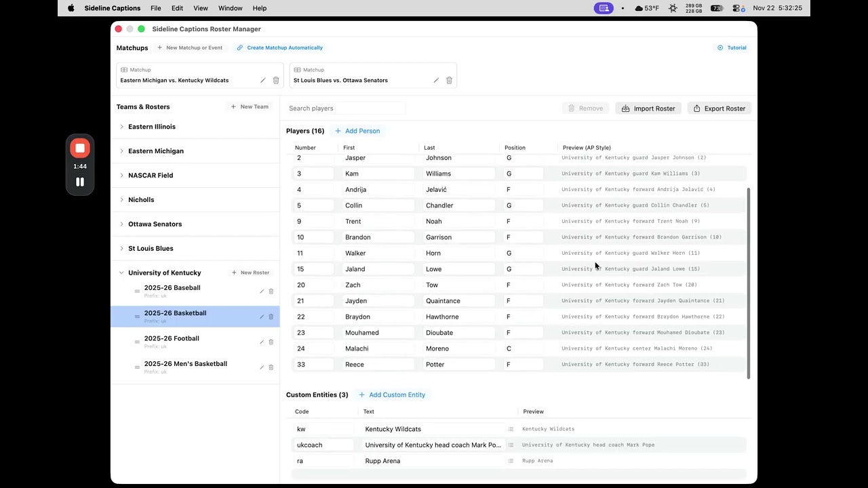The height and width of the screenshot is (488, 868).
Task: Click Add Custom Entity
Action: coord(392,395)
